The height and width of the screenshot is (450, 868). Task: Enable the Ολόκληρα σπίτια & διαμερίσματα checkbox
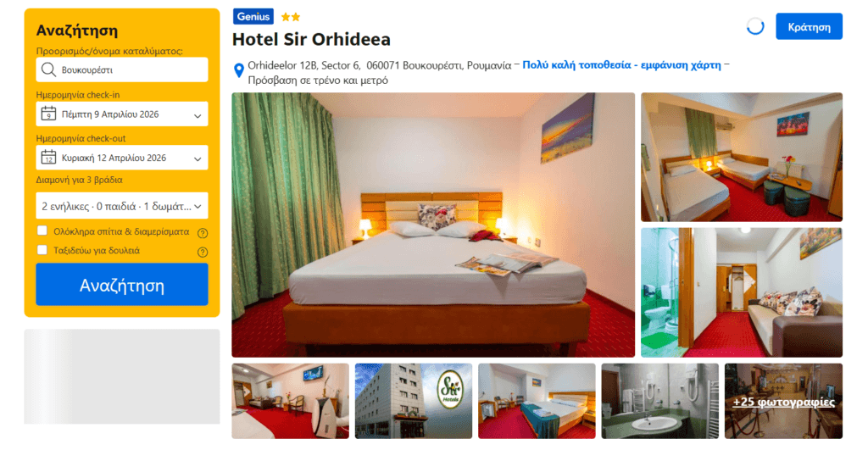[x=42, y=231]
